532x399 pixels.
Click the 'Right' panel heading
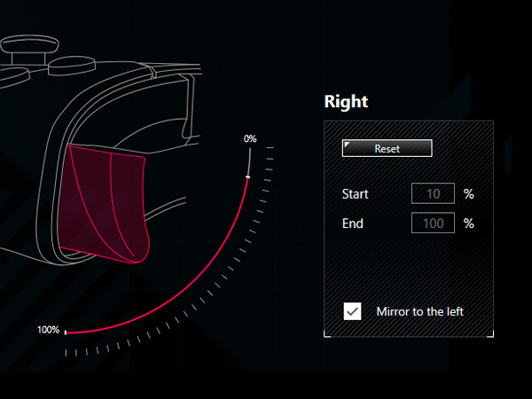point(346,101)
